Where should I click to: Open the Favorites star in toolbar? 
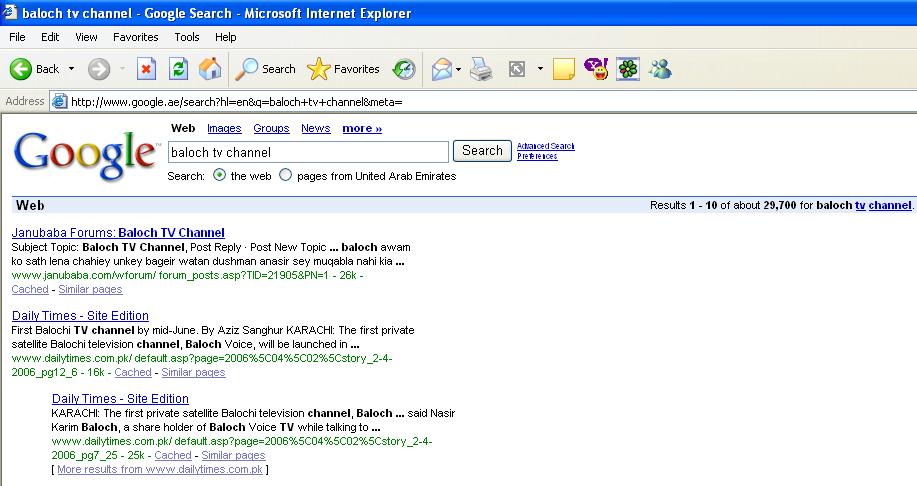(344, 69)
